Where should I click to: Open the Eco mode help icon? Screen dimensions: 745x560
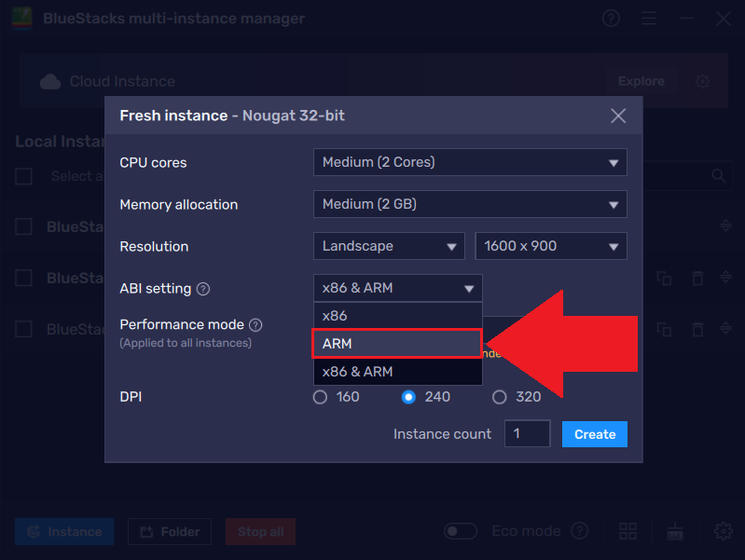(580, 531)
